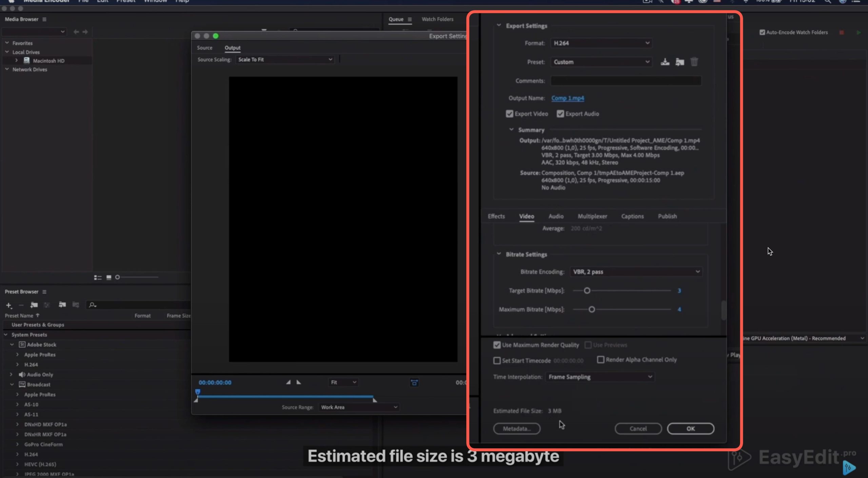Toggle Export Audio checkbox

pos(560,113)
